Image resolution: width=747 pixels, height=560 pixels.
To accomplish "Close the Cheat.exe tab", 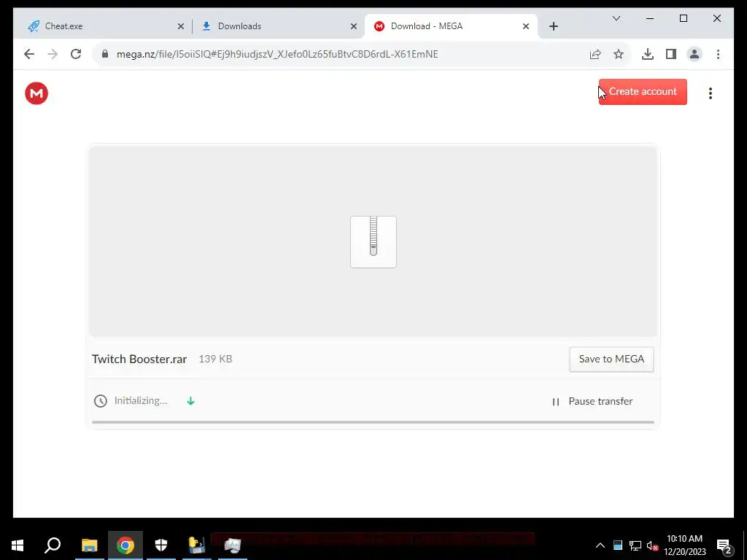I will [181, 26].
